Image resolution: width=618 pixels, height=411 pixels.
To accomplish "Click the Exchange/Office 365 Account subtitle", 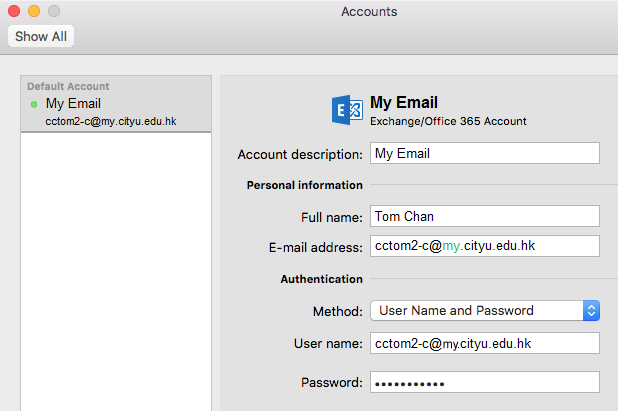I will pos(448,121).
